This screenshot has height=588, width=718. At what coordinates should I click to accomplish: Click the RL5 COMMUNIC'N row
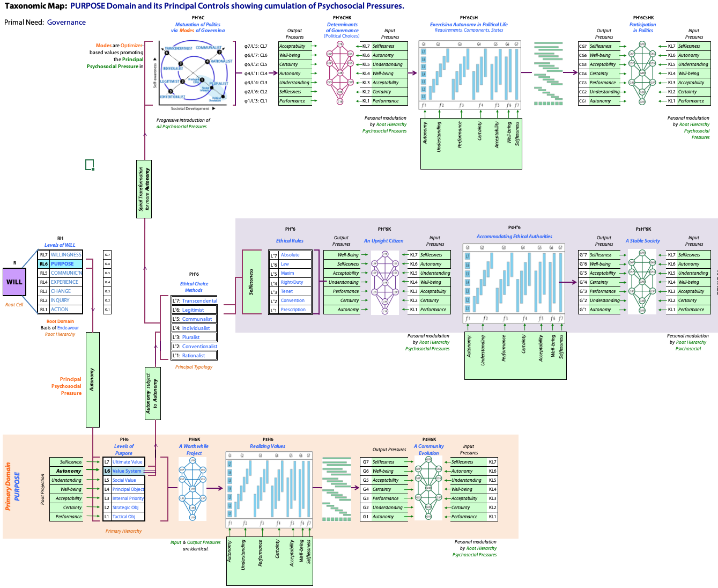pos(61,273)
